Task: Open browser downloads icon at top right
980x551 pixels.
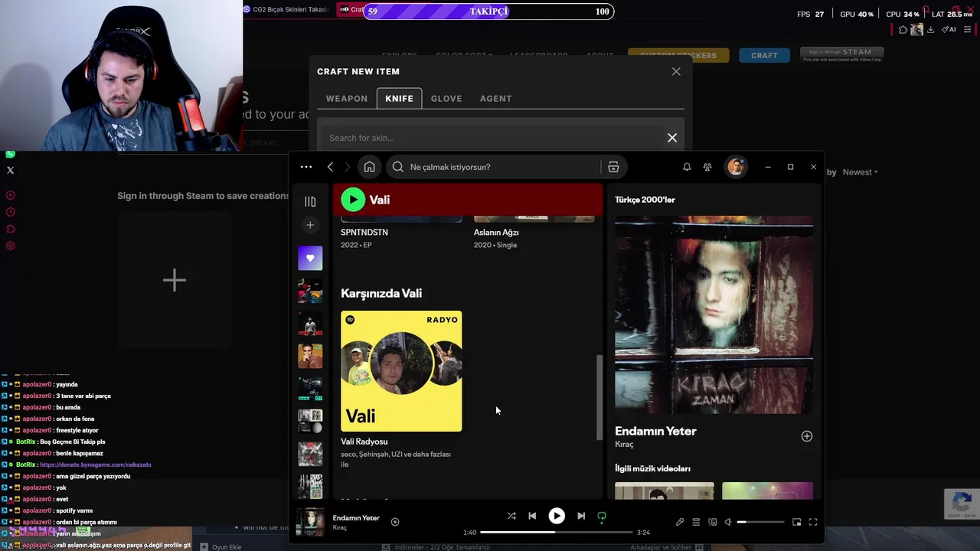Action: (x=930, y=30)
